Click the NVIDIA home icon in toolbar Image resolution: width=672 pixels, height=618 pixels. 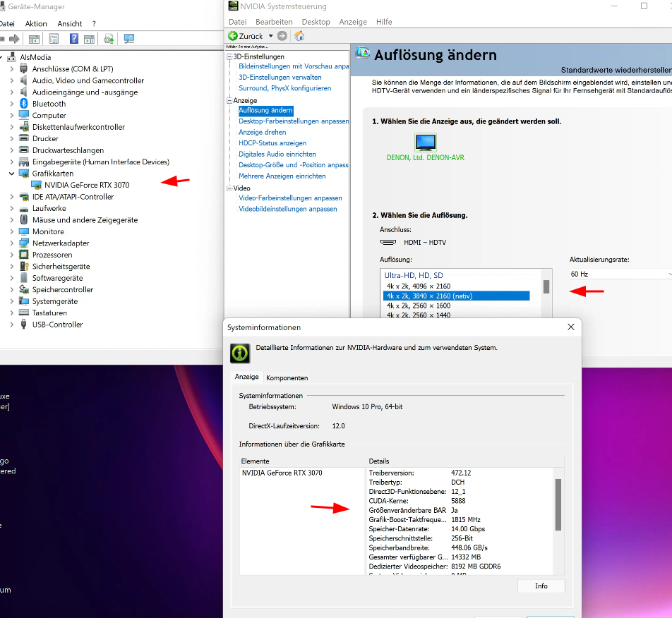[299, 36]
